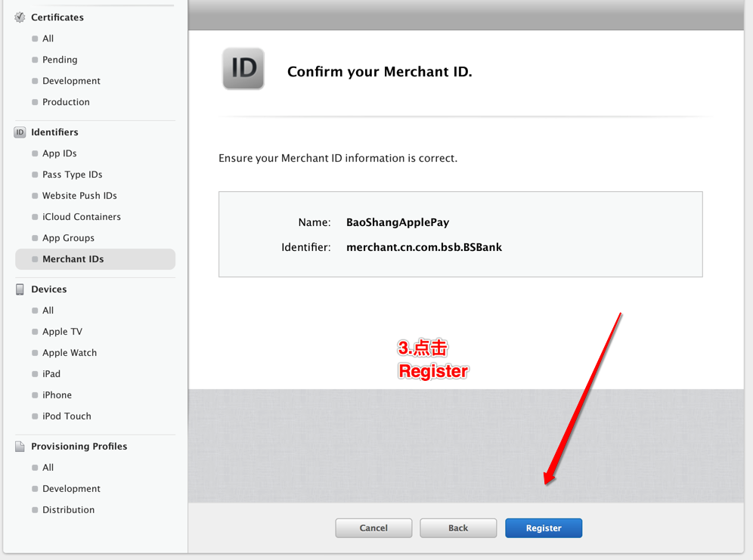Click the 'Identifier:' label
The width and height of the screenshot is (753, 560).
(x=306, y=247)
